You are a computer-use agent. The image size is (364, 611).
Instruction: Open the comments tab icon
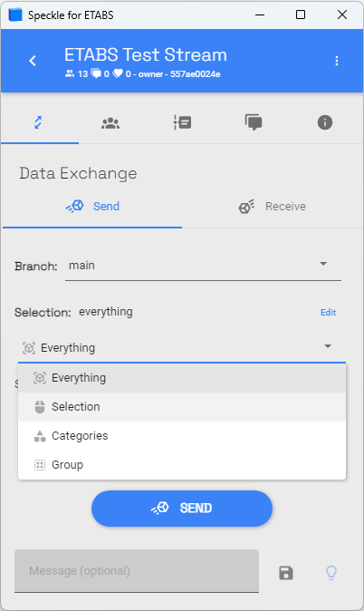pyautogui.click(x=254, y=122)
